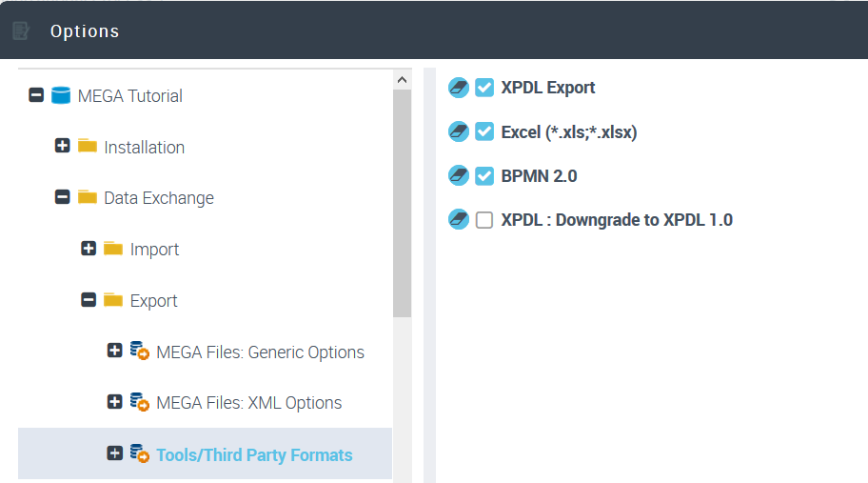Click eraser icon beside XPDL Downgrade option
Image resolution: width=868 pixels, height=483 pixels.
pos(458,220)
